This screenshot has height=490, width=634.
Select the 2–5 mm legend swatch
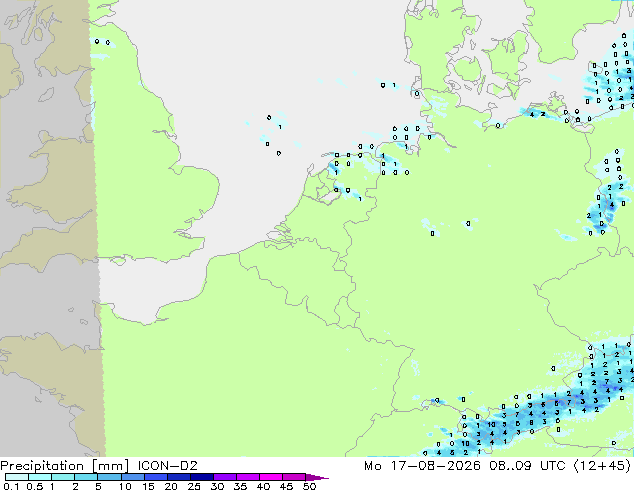(x=86, y=477)
